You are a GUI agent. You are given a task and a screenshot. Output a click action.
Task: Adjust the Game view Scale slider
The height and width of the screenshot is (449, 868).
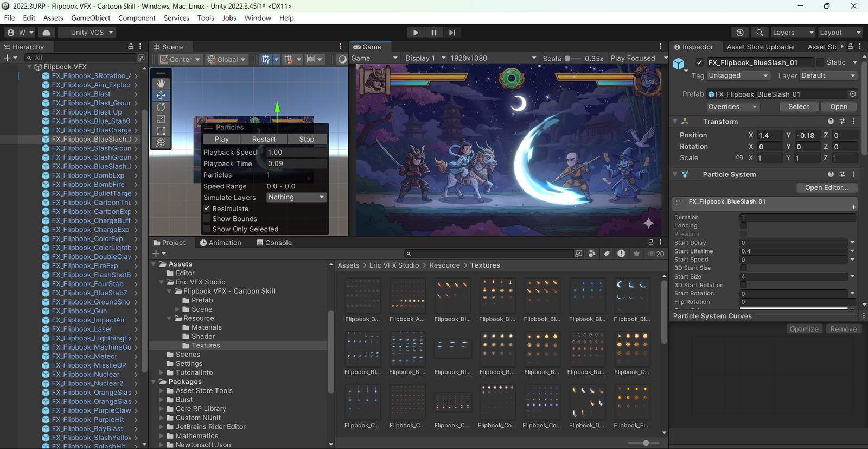pyautogui.click(x=567, y=58)
